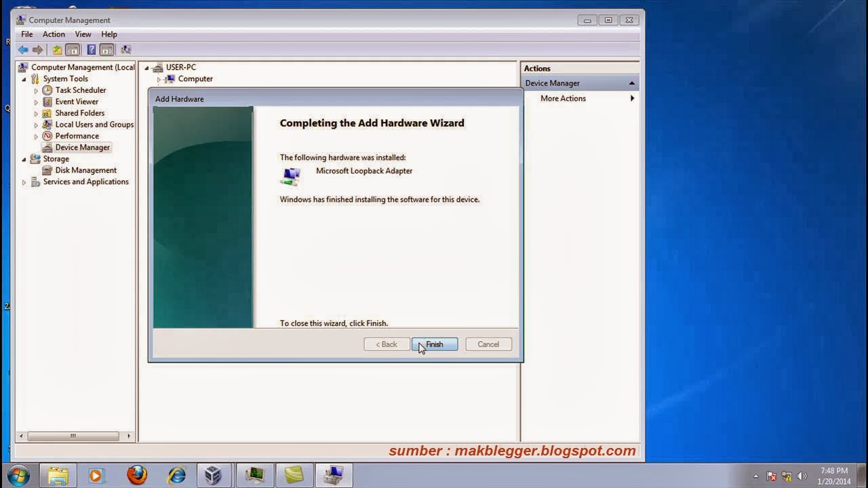The image size is (868, 488).
Task: Open Windows Media Player taskbar icon
Action: (x=96, y=476)
